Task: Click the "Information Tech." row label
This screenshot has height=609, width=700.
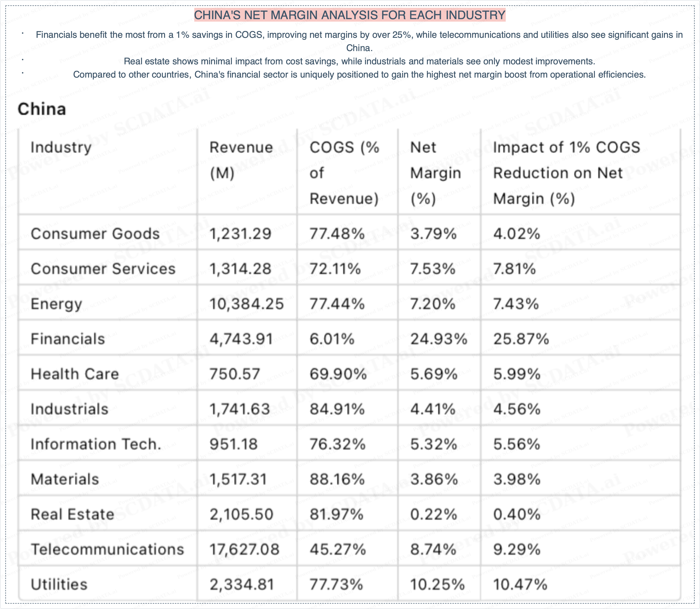Action: (96, 444)
